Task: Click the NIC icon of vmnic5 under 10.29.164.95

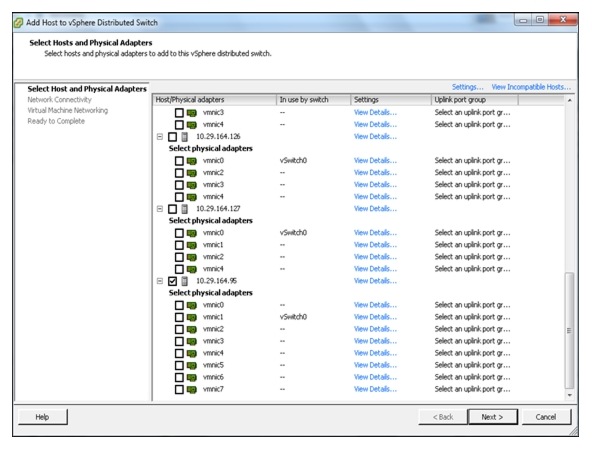Action: coord(192,366)
